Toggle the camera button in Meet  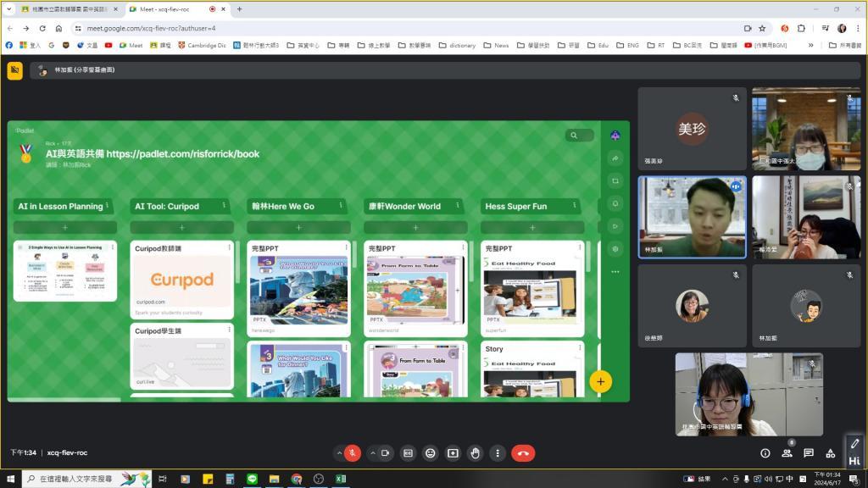coord(385,453)
